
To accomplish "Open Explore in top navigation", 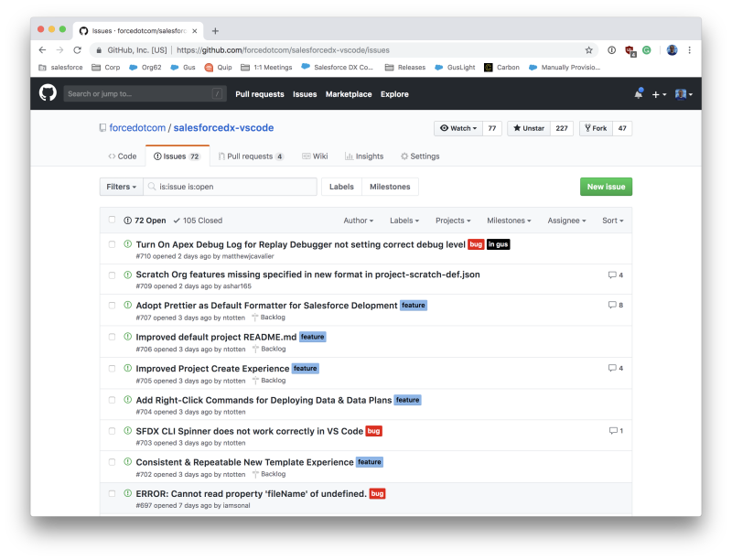I will (x=394, y=94).
